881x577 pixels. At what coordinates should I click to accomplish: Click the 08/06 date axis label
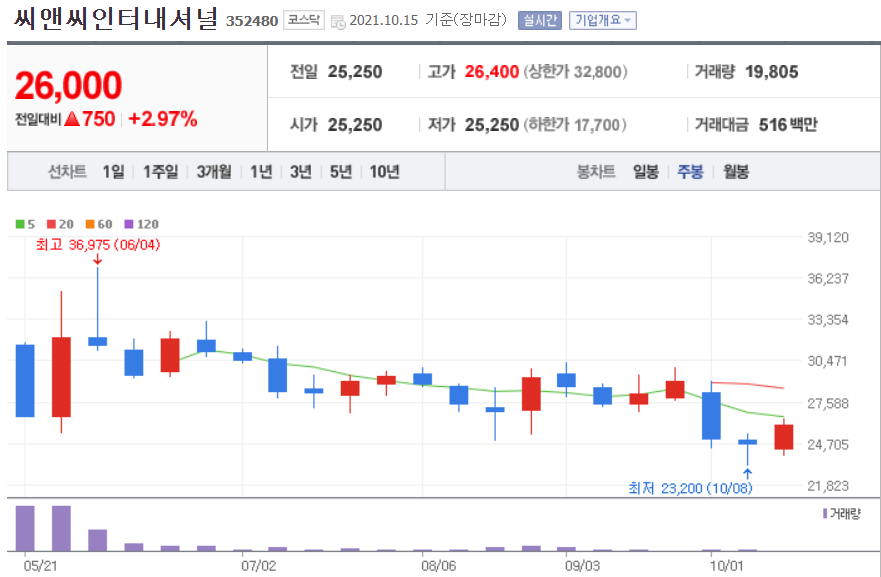[439, 565]
